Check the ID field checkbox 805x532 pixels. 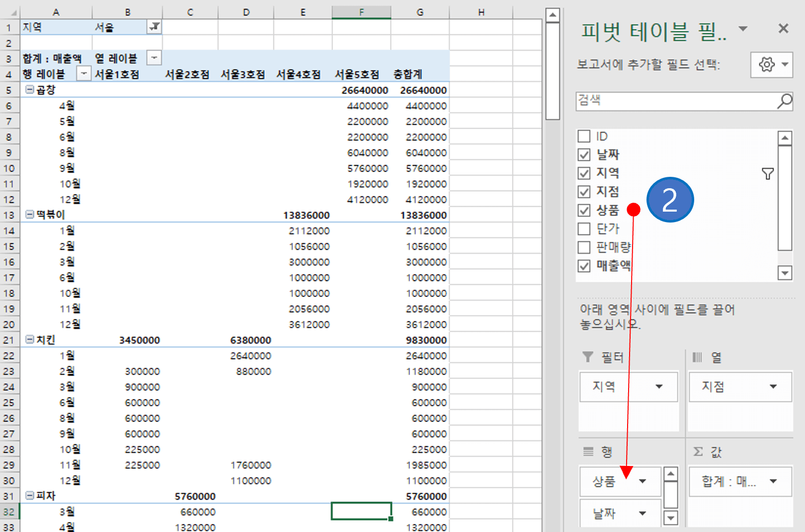(584, 136)
